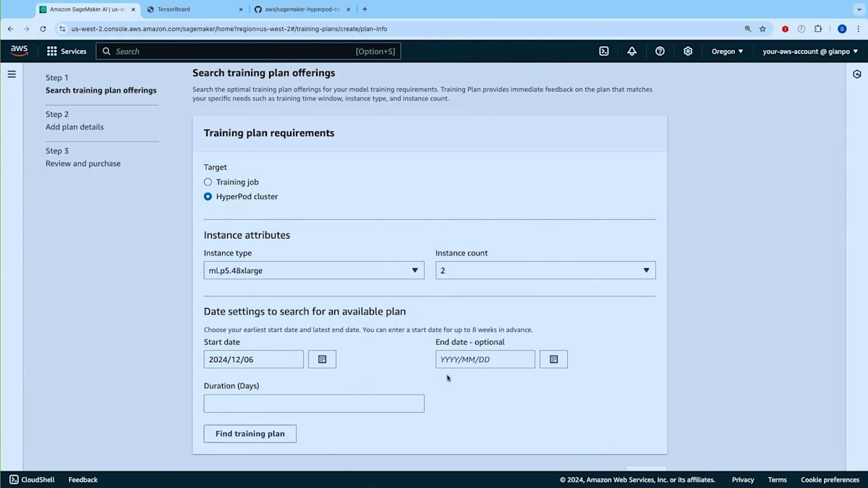The height and width of the screenshot is (488, 868).
Task: Expand the hamburger side navigation
Action: click(x=12, y=74)
